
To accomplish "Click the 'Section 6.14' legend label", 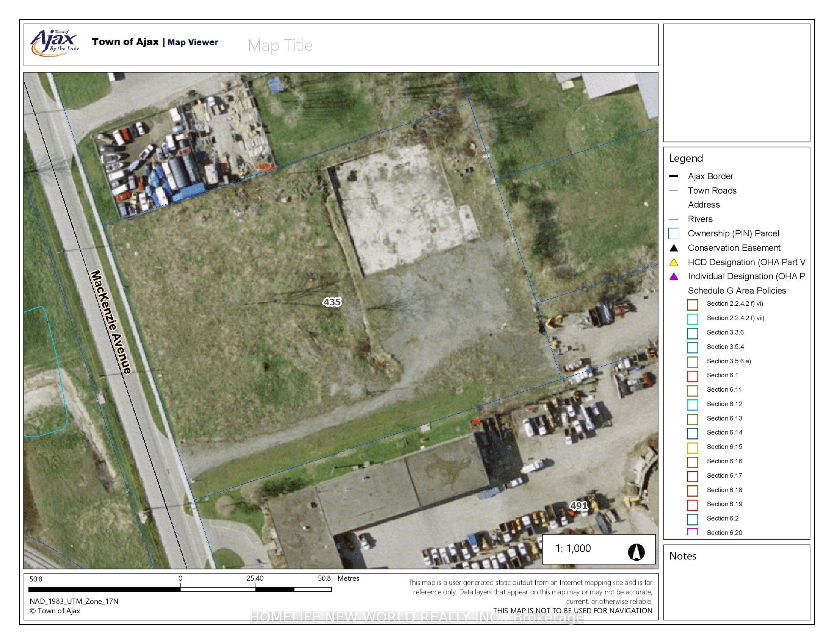I will coord(724,433).
